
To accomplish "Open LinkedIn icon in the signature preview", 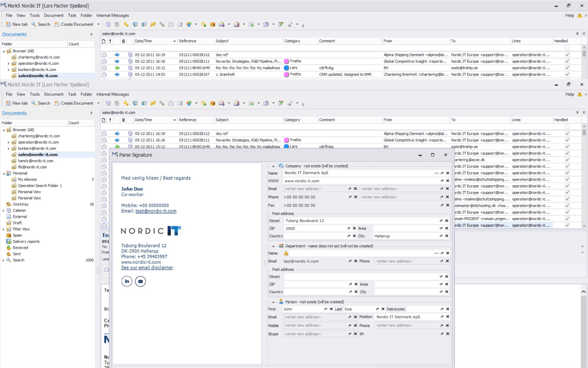I will [127, 281].
